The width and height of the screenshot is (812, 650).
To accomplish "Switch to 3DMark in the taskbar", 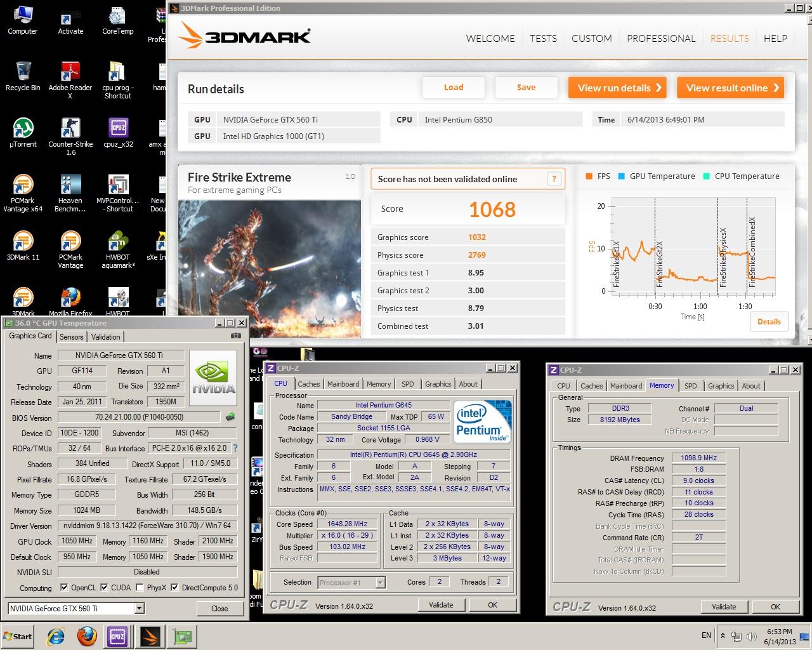I will click(x=150, y=636).
